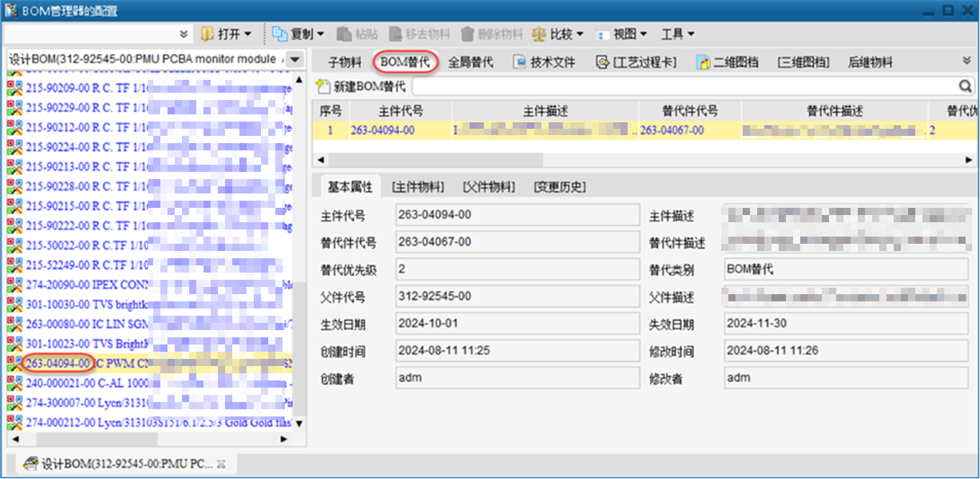Switch to the 主件物料 sub-tab
This screenshot has height=479, width=980.
418,187
